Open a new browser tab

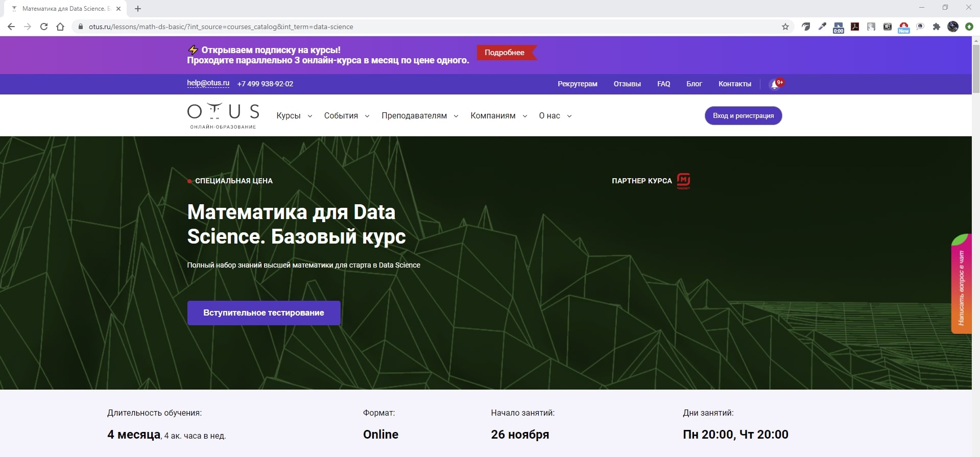138,9
